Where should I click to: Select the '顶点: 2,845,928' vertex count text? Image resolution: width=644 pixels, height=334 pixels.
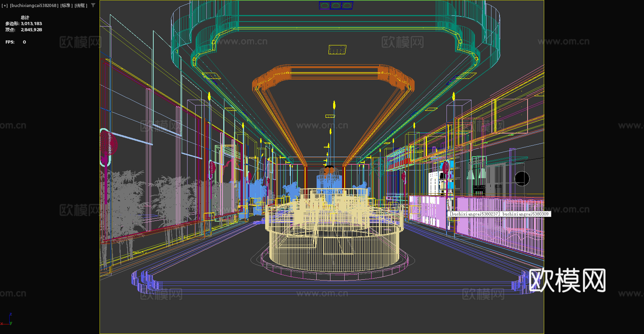[x=23, y=30]
